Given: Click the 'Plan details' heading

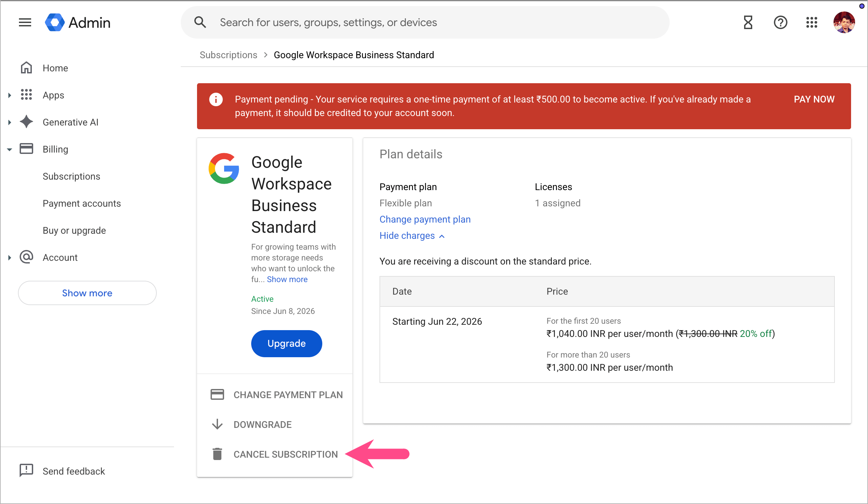Looking at the screenshot, I should 411,154.
